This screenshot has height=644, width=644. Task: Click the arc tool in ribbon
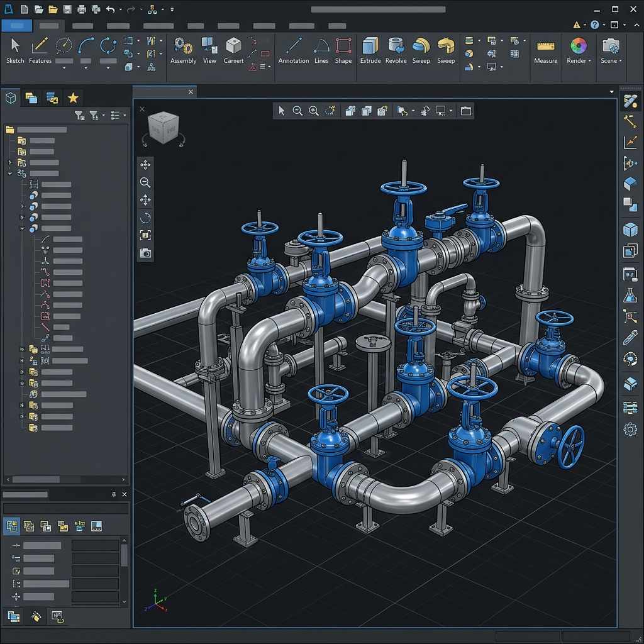coord(86,45)
